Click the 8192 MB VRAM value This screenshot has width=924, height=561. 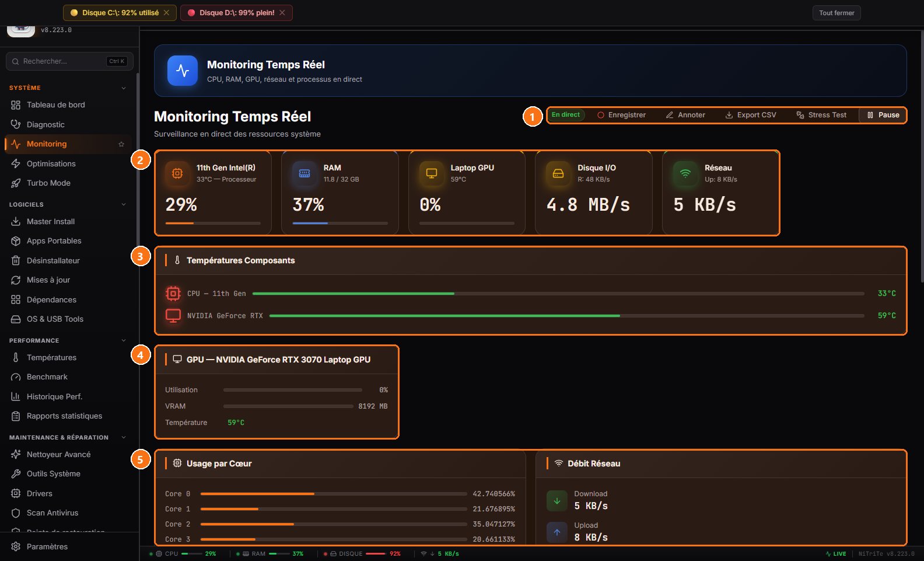373,406
